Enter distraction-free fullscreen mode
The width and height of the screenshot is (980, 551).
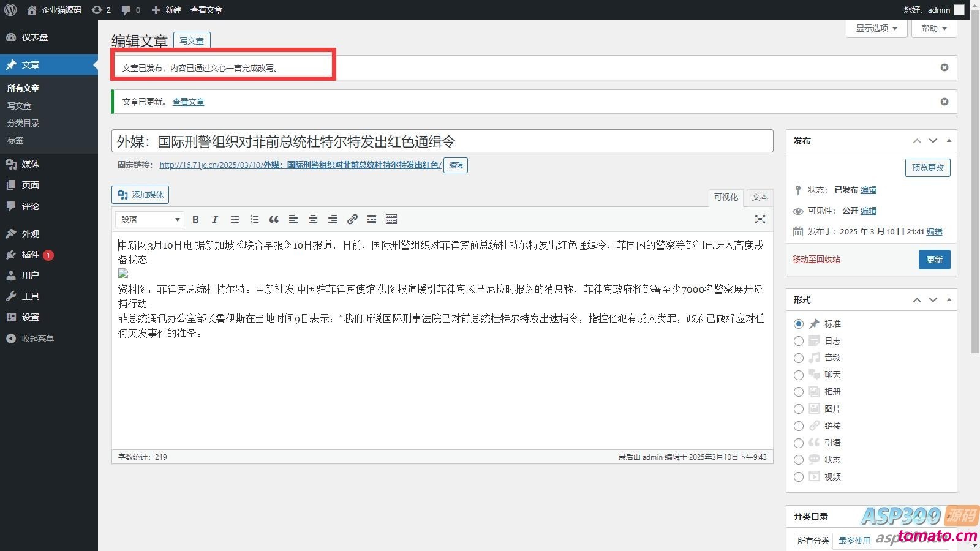tap(760, 219)
